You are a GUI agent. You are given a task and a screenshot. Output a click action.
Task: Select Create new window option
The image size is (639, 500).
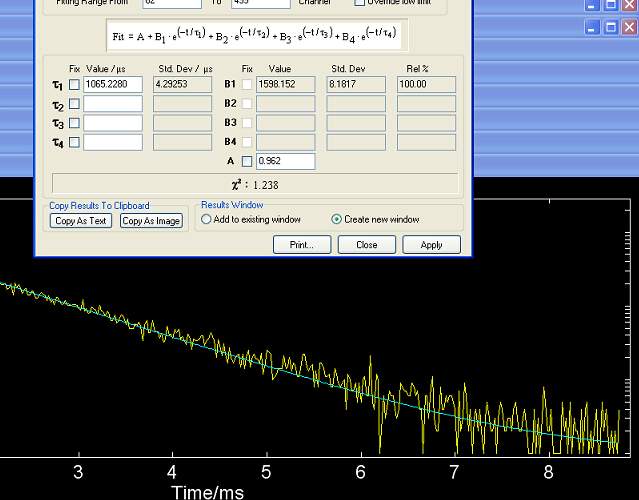336,219
